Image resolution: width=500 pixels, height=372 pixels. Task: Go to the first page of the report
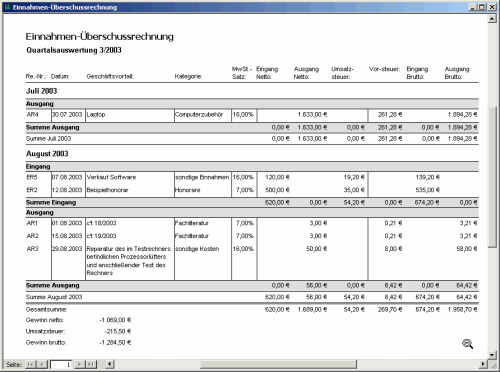point(30,364)
